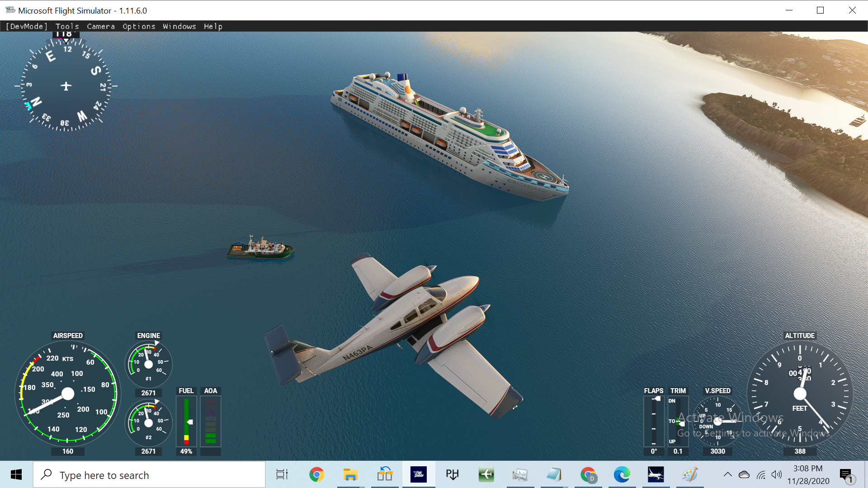Click the flaps readout '0°'
868x488 pixels.
654,451
